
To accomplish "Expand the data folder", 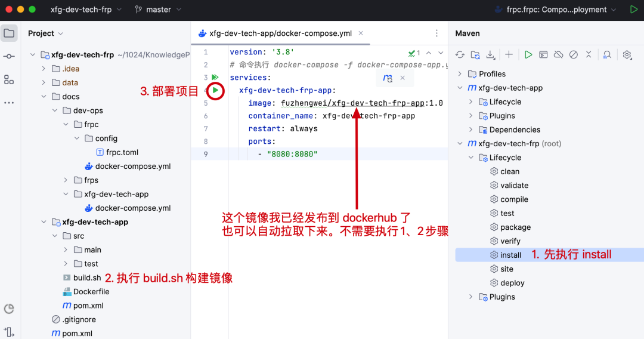I will (x=44, y=82).
